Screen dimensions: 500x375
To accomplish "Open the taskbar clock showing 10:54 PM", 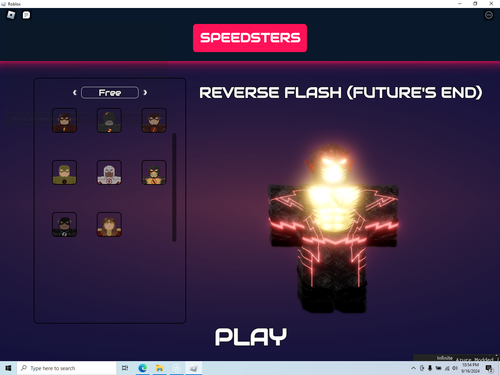I will [x=470, y=368].
